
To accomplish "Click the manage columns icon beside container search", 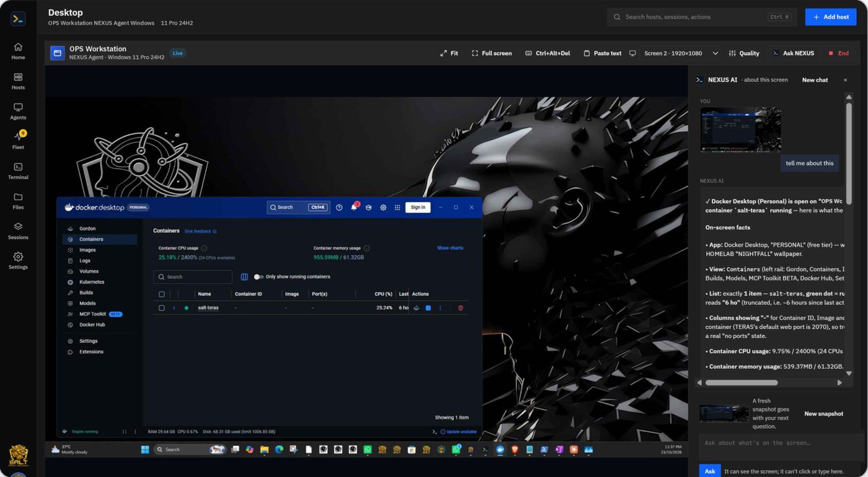I will 244,277.
